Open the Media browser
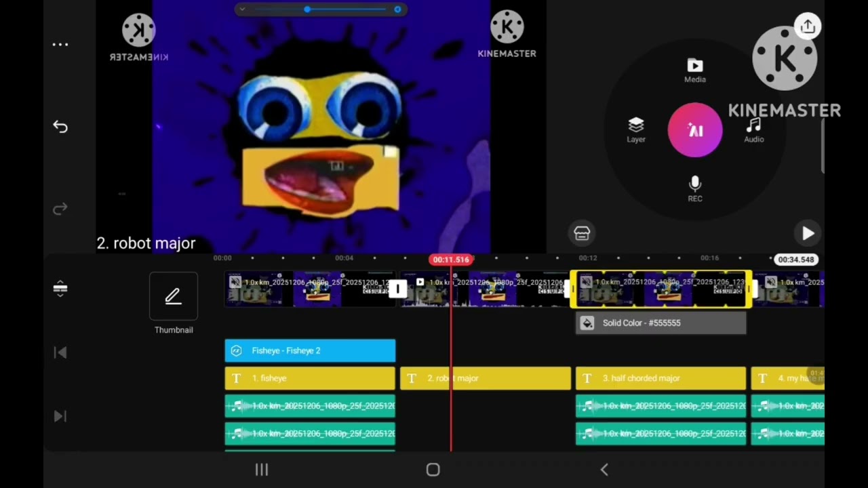The height and width of the screenshot is (488, 868). point(695,70)
